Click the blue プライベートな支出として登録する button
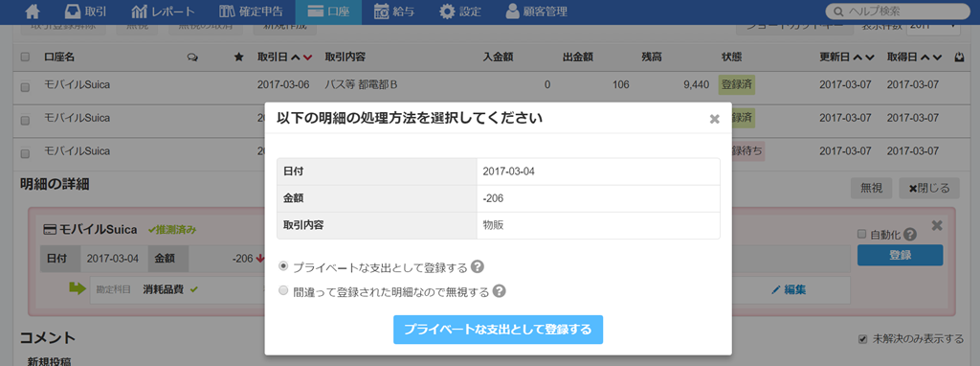The width and height of the screenshot is (980, 366). click(x=498, y=330)
